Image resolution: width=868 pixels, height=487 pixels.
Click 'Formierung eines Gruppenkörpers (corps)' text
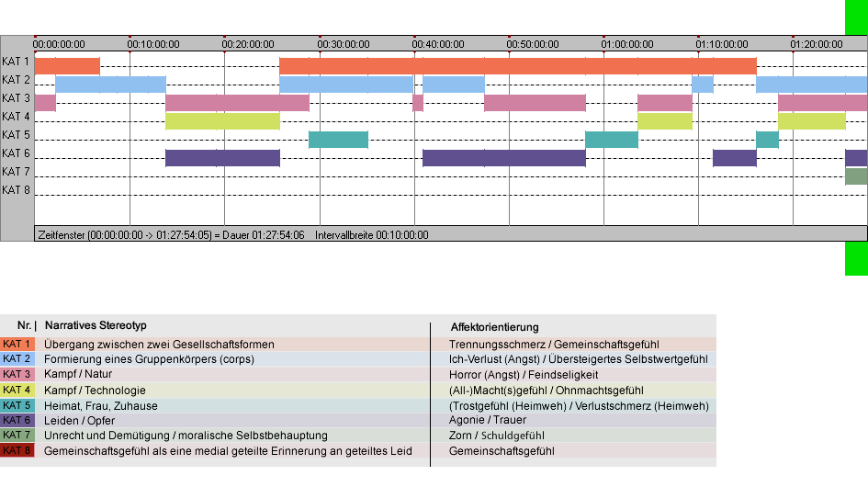click(x=149, y=359)
